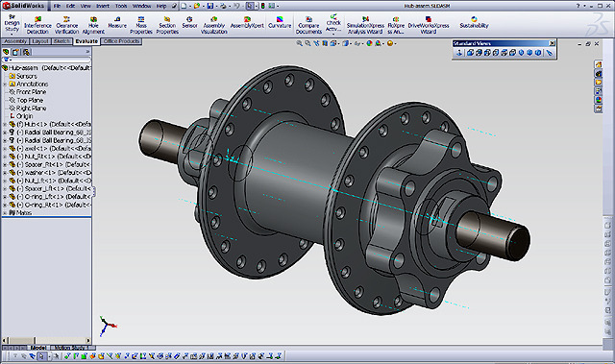
Task: Launch AssemblyXpert
Action: (x=247, y=22)
